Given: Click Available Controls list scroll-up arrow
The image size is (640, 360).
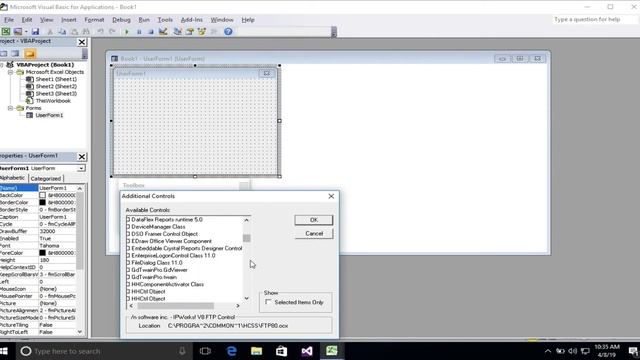Looking at the screenshot, I should 247,220.
